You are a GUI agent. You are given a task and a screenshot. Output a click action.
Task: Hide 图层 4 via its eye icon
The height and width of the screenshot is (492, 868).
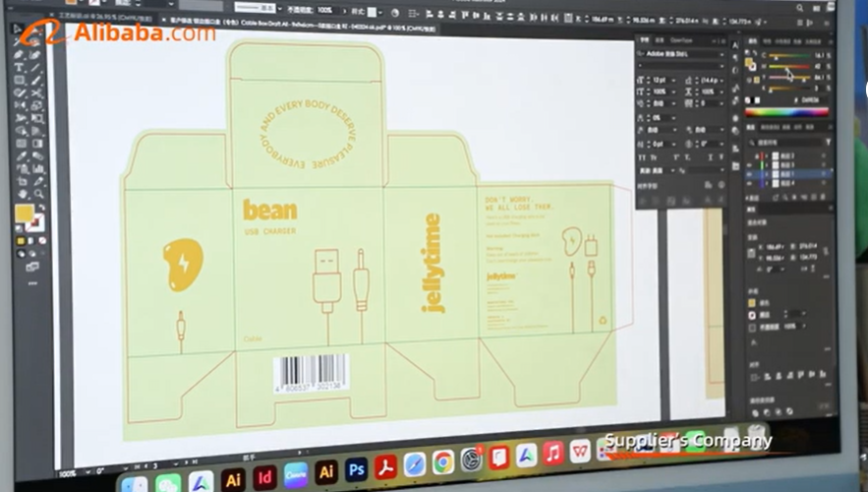749,183
